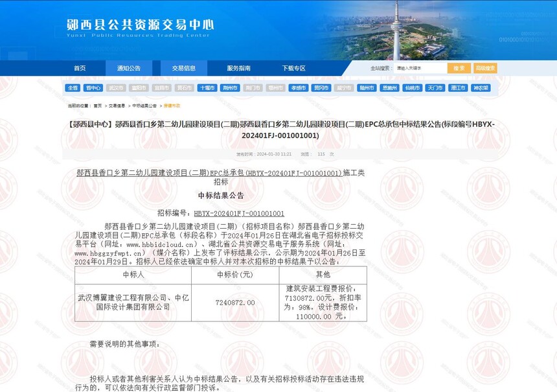
Task: Click the 中标人 table header cell
Action: click(133, 275)
